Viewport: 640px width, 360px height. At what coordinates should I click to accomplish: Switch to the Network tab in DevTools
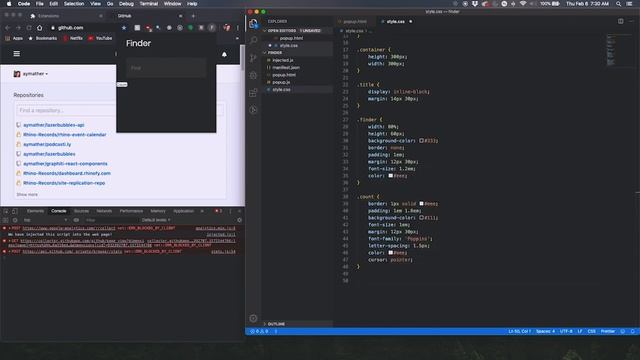[x=104, y=211]
